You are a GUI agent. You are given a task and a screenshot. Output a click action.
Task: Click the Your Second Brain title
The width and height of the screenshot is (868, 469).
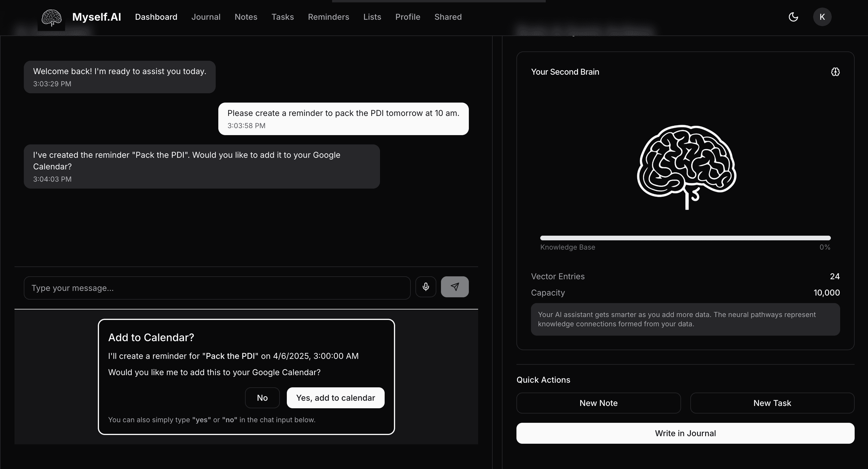click(x=565, y=72)
